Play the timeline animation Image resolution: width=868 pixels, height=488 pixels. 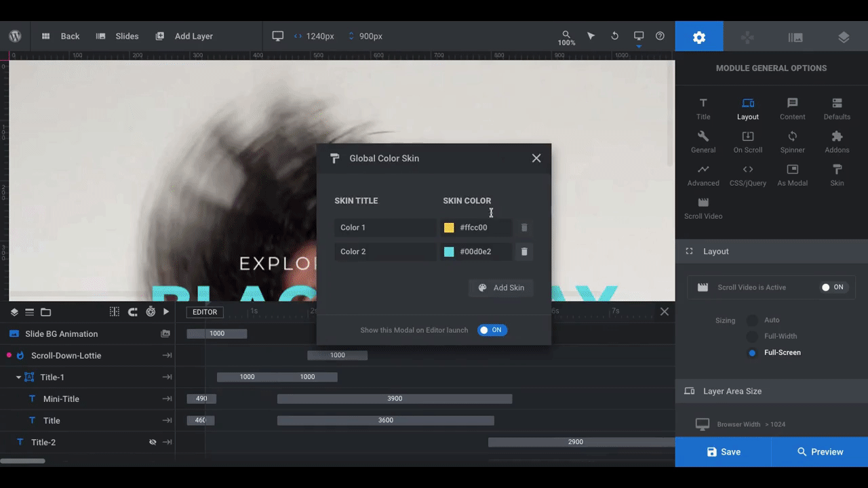pos(166,312)
